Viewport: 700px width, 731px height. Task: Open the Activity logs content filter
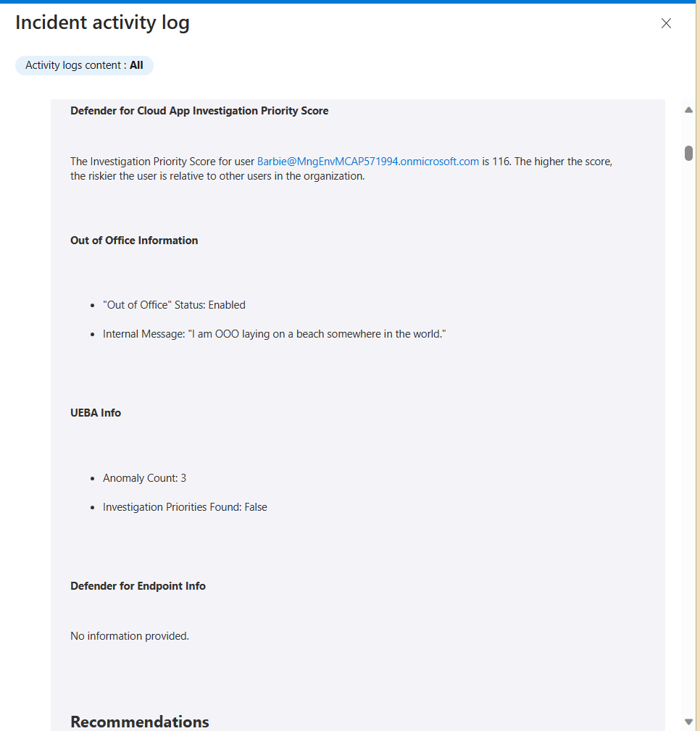coord(84,65)
